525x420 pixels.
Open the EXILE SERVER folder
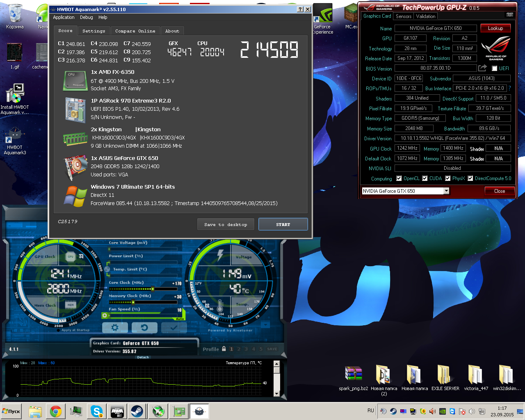click(445, 378)
